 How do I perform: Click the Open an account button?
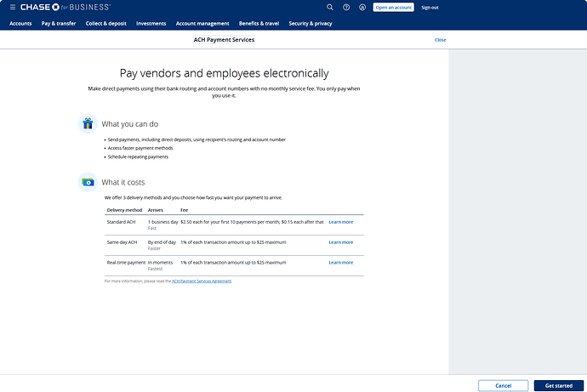point(394,7)
